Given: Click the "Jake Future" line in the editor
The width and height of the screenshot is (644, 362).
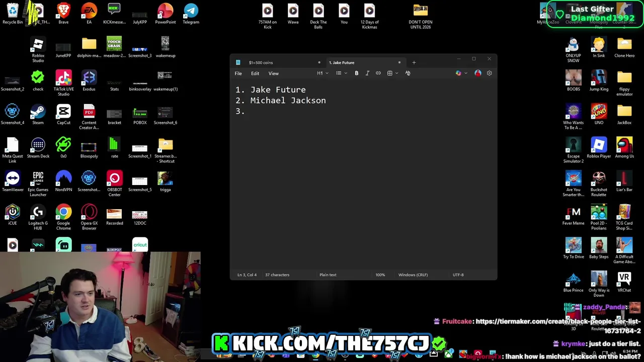Looking at the screenshot, I should point(278,89).
